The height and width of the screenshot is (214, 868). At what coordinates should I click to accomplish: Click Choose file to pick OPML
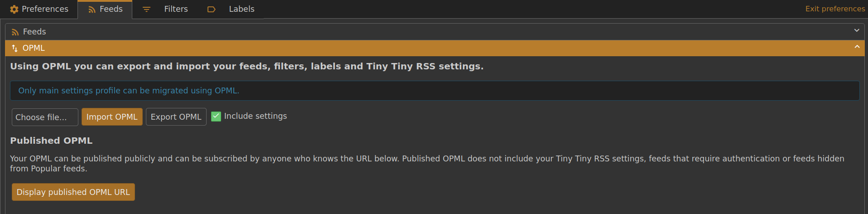click(45, 117)
